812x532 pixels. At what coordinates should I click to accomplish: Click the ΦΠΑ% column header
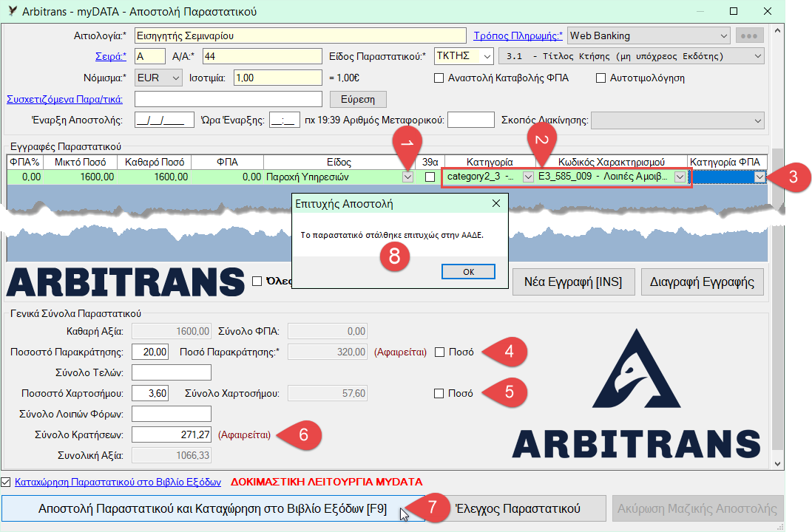pyautogui.click(x=25, y=162)
